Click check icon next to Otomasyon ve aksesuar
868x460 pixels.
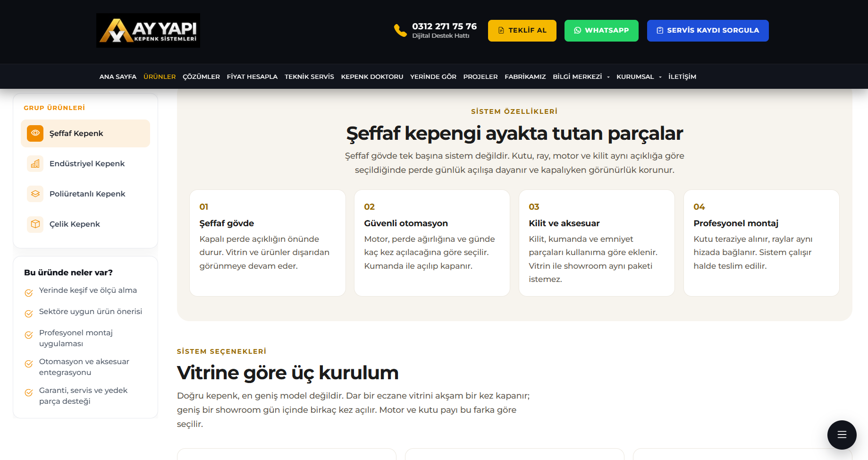click(x=29, y=364)
